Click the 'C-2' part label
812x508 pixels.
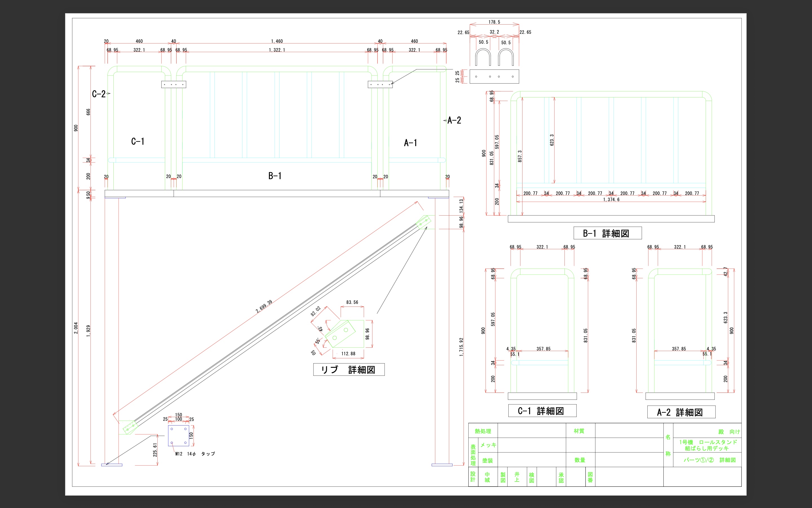point(99,94)
